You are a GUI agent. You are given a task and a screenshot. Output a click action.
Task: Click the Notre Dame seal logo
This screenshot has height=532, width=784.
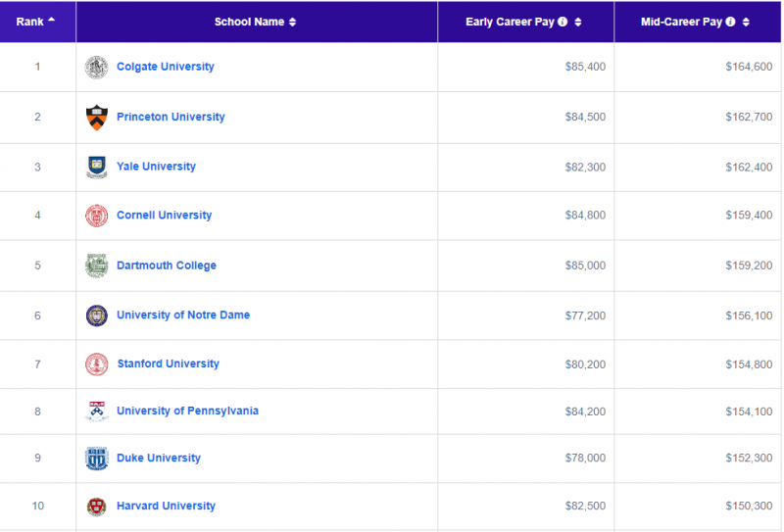96,315
